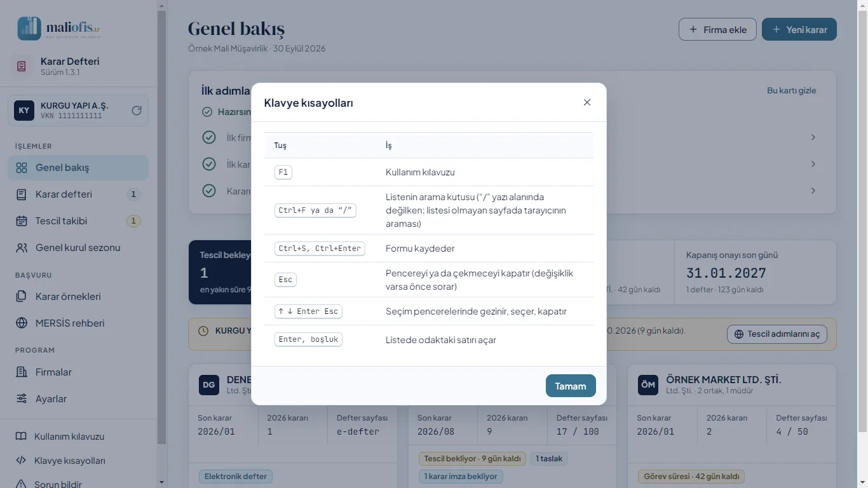The height and width of the screenshot is (488, 868).
Task: Click the Genel kurul sezonu people icon
Action: click(22, 248)
